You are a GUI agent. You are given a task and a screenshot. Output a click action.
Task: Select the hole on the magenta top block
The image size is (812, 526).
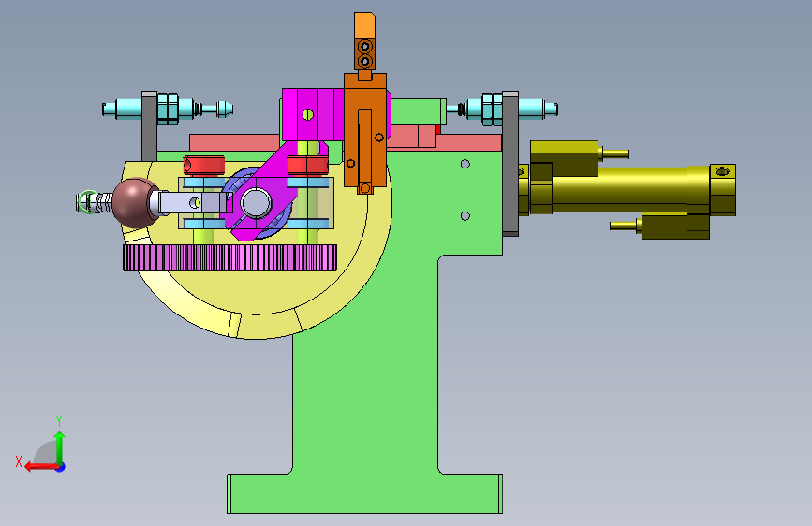coord(307,114)
